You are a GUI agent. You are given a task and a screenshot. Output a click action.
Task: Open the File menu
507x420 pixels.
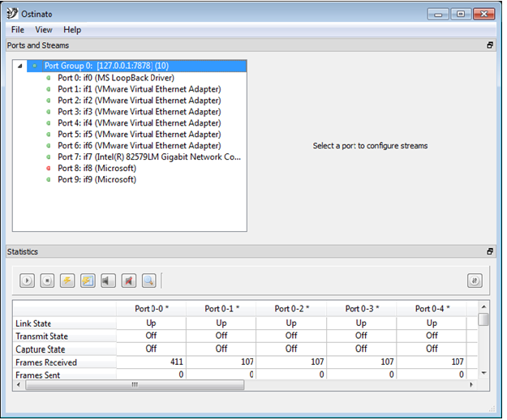(x=18, y=30)
